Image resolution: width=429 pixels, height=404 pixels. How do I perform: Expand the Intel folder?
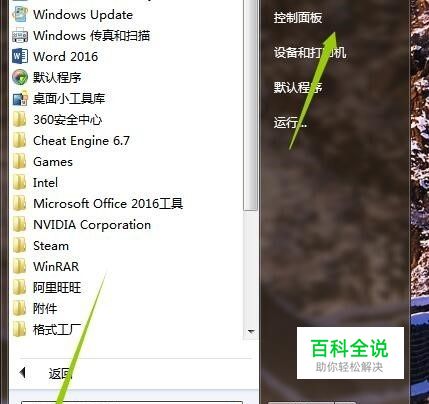pos(45,183)
